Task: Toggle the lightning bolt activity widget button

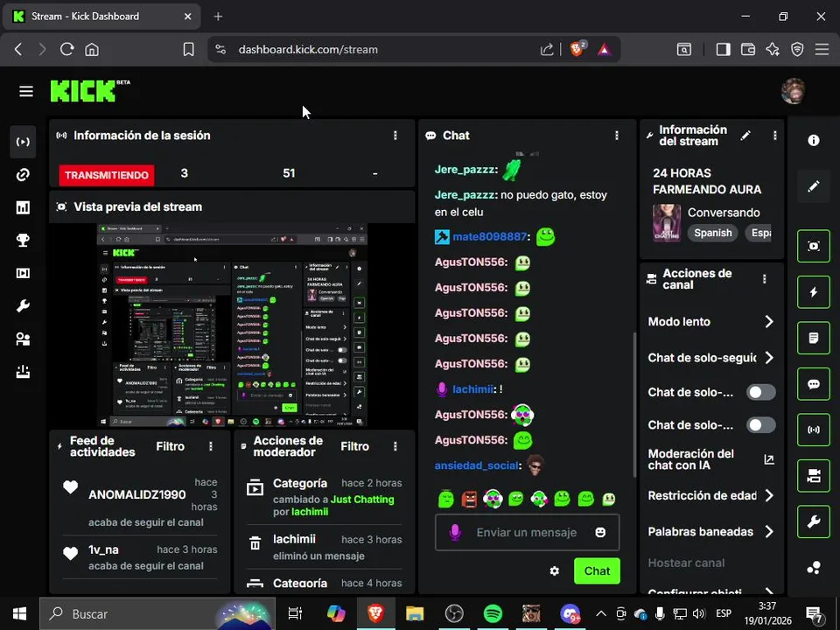Action: 813,292
